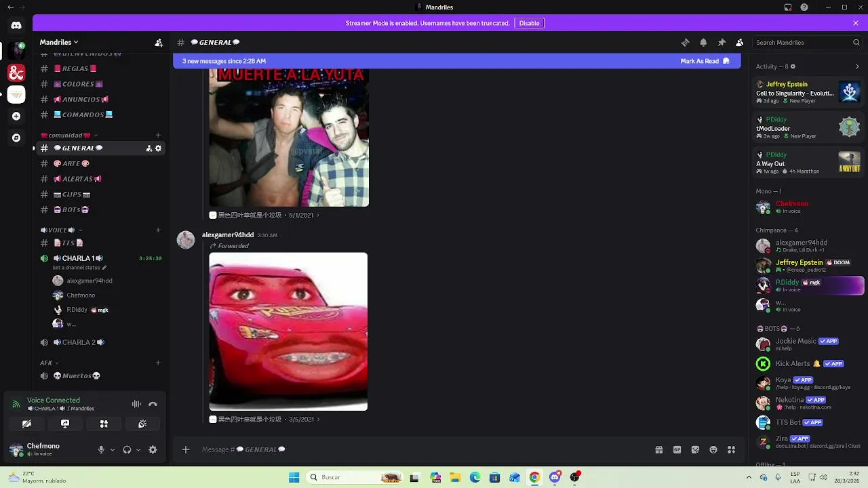Toggle the Member List icon

coord(740,42)
